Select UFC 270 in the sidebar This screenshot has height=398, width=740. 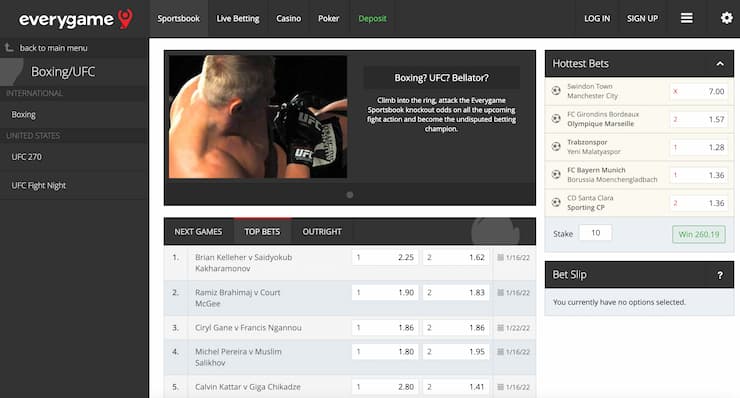pyautogui.click(x=74, y=157)
